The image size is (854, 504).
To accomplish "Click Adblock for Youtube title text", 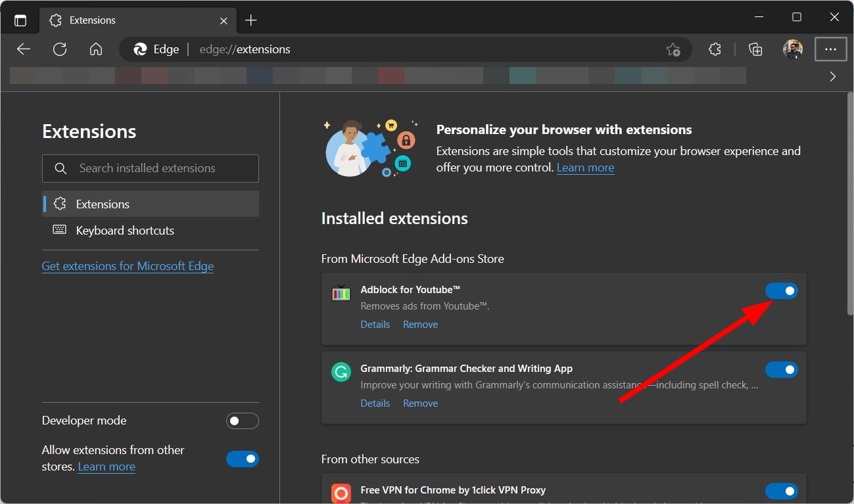I will pyautogui.click(x=410, y=290).
